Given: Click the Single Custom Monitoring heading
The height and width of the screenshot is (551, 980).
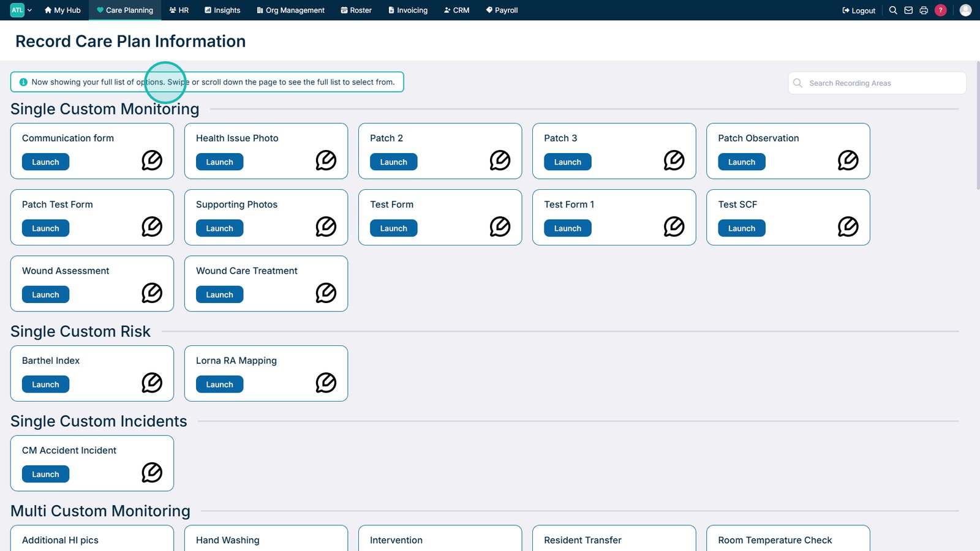Looking at the screenshot, I should click(x=105, y=109).
